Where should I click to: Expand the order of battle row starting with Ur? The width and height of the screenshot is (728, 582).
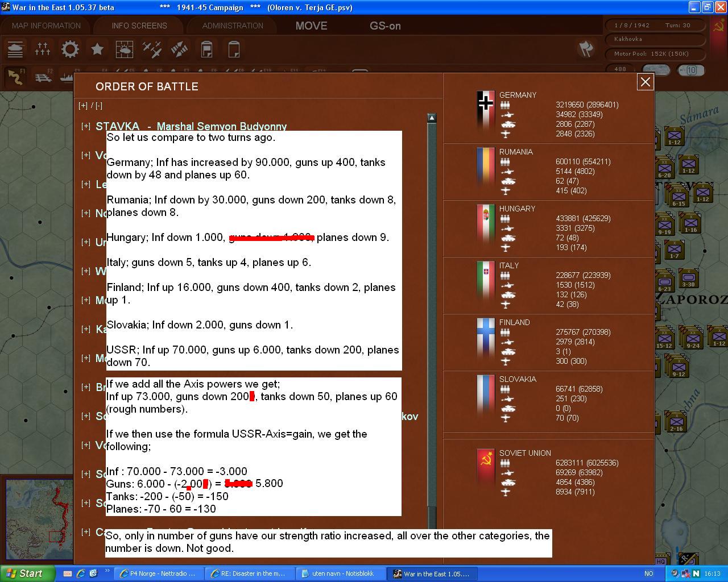[x=85, y=242]
